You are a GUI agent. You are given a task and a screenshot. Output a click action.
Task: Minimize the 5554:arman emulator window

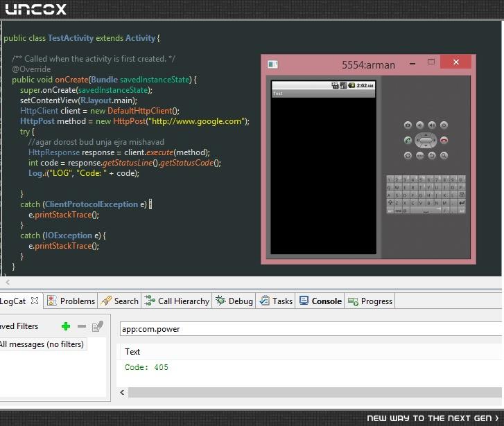(x=412, y=64)
